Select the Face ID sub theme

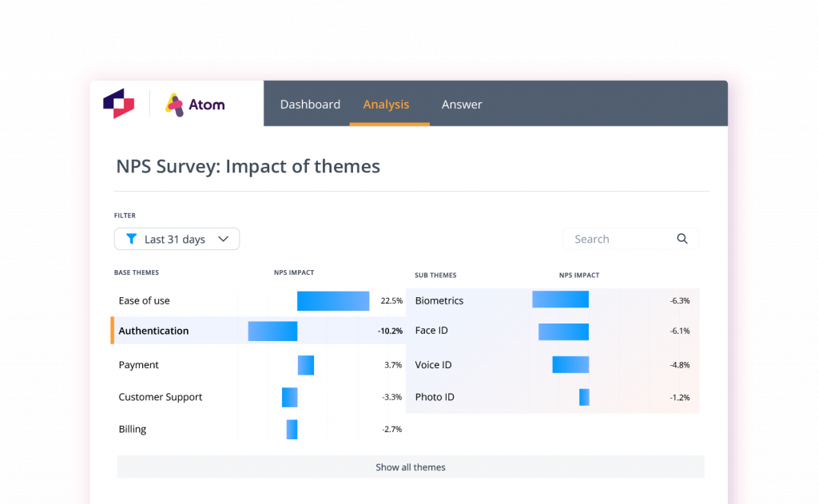[431, 330]
